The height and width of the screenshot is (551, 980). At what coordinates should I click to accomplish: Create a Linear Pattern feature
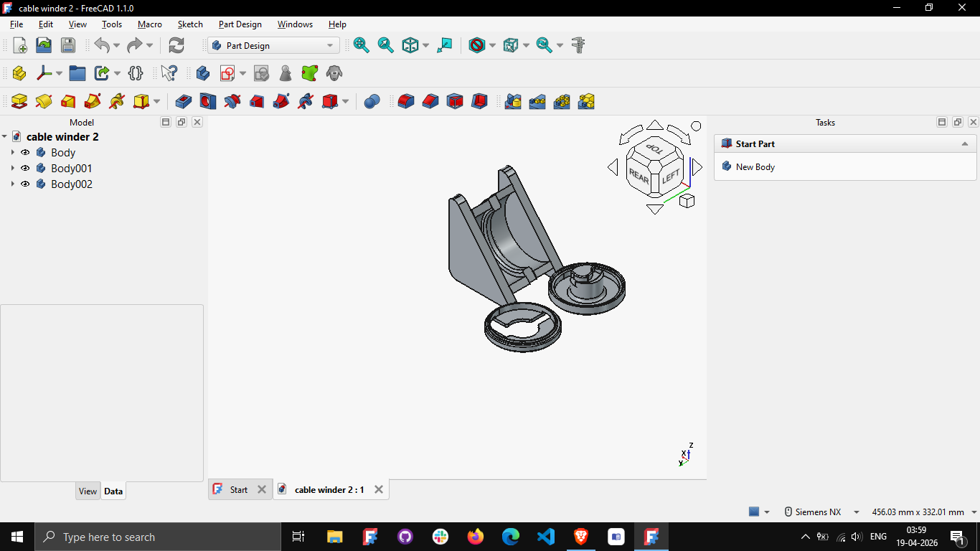(537, 101)
